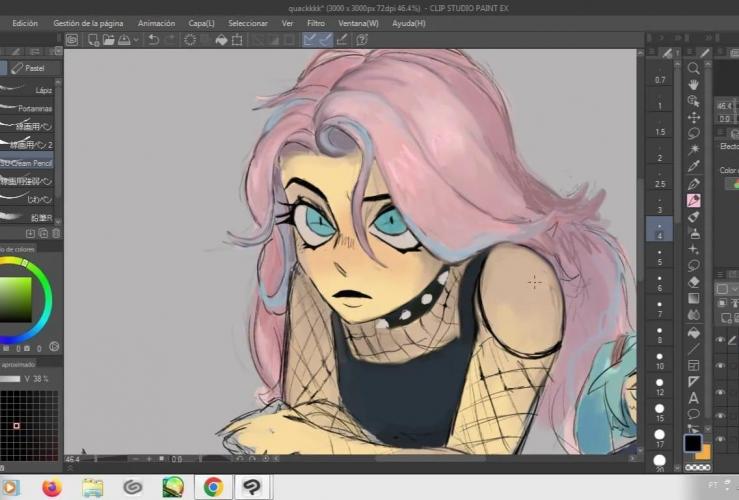Image resolution: width=739 pixels, height=500 pixels.
Task: Click the Open file folder icon
Action: coord(108,40)
